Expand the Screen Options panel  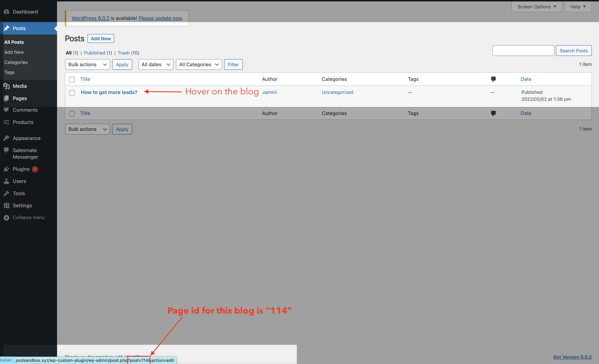click(x=537, y=7)
